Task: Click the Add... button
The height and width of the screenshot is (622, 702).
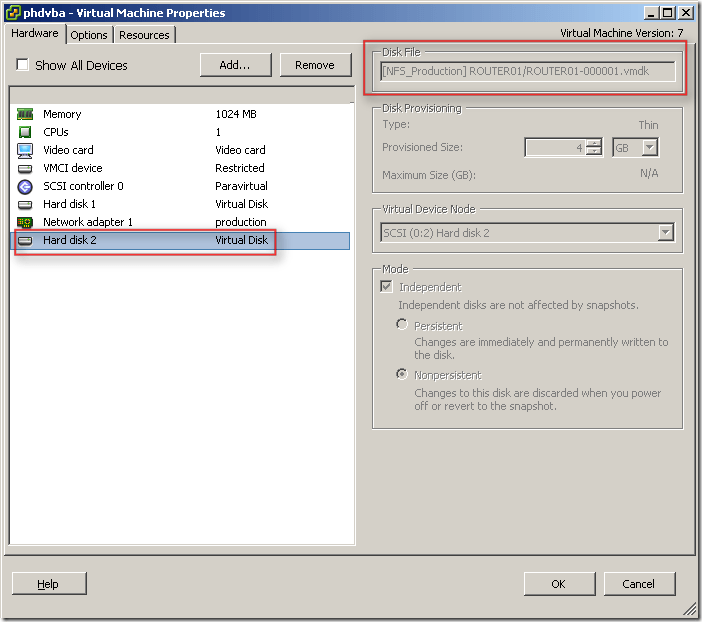Action: pos(236,65)
